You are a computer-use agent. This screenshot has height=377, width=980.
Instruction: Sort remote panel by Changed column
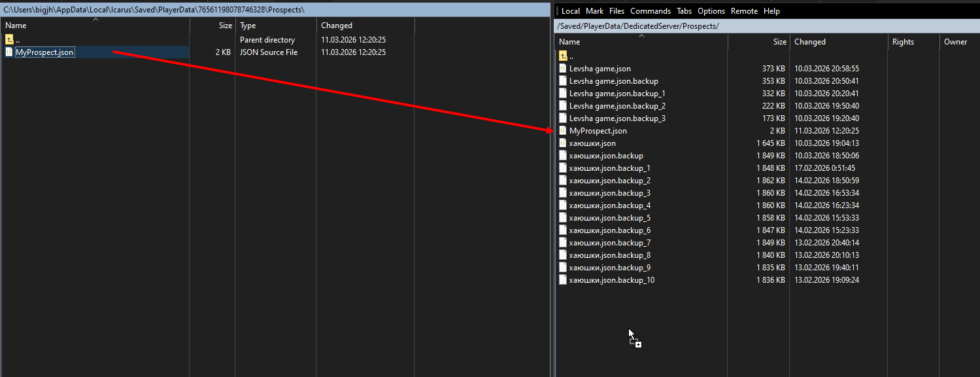810,42
